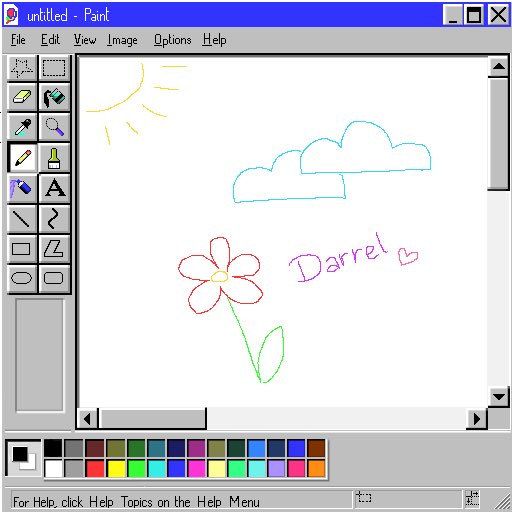Click the vertical scrollbar up arrow
Viewport: 512px width, 512px height.
[x=498, y=66]
